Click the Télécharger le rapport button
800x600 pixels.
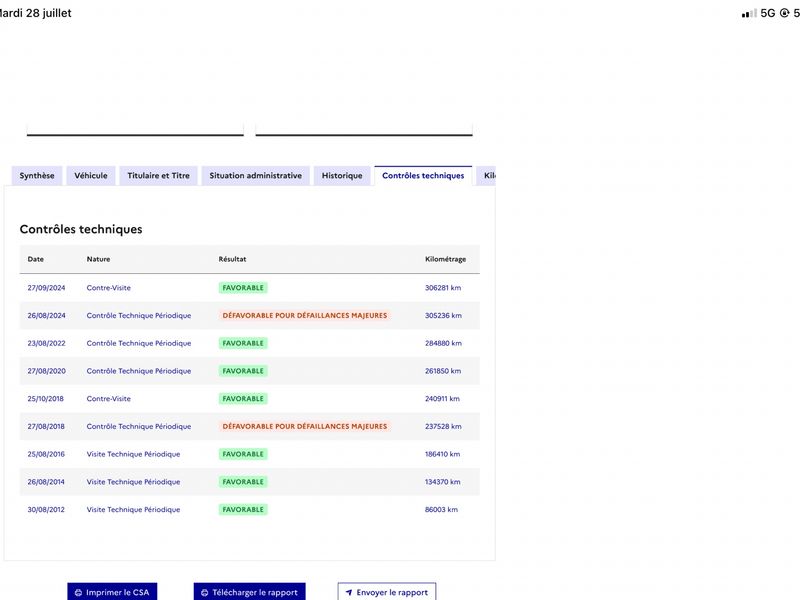[249, 592]
